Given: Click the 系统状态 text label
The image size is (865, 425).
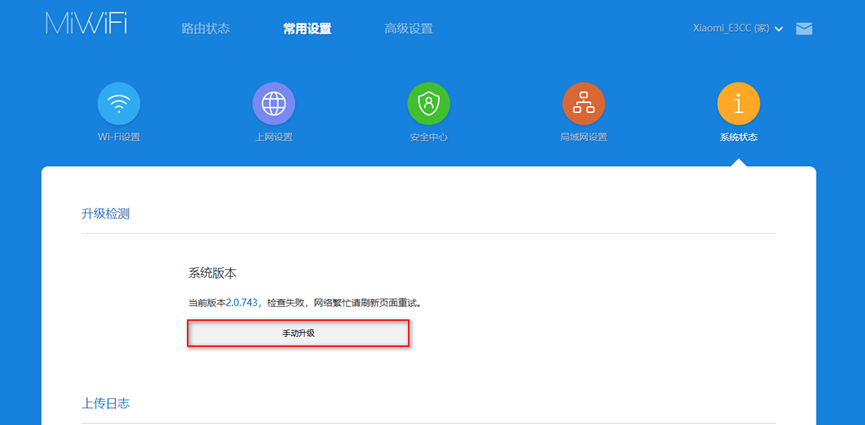Looking at the screenshot, I should tap(738, 137).
